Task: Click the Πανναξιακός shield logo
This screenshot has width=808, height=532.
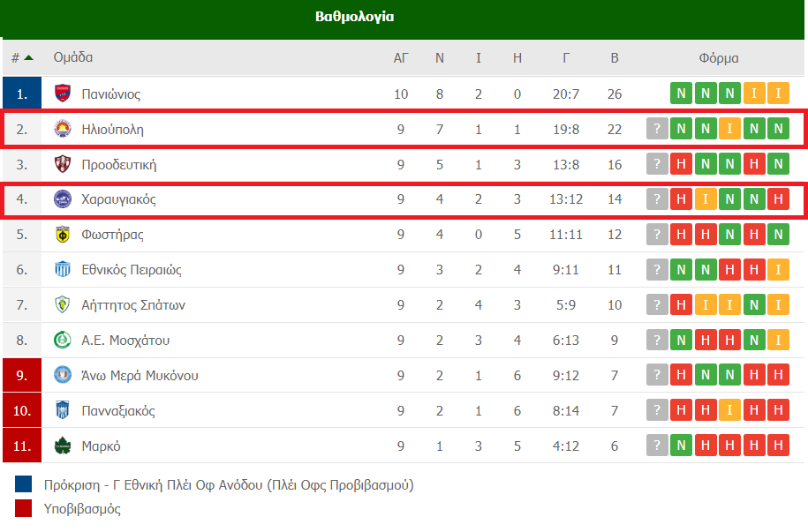Action: [63, 410]
